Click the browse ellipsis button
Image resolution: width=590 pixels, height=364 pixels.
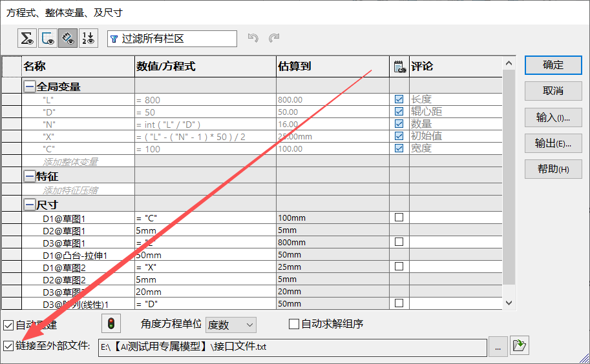click(498, 347)
